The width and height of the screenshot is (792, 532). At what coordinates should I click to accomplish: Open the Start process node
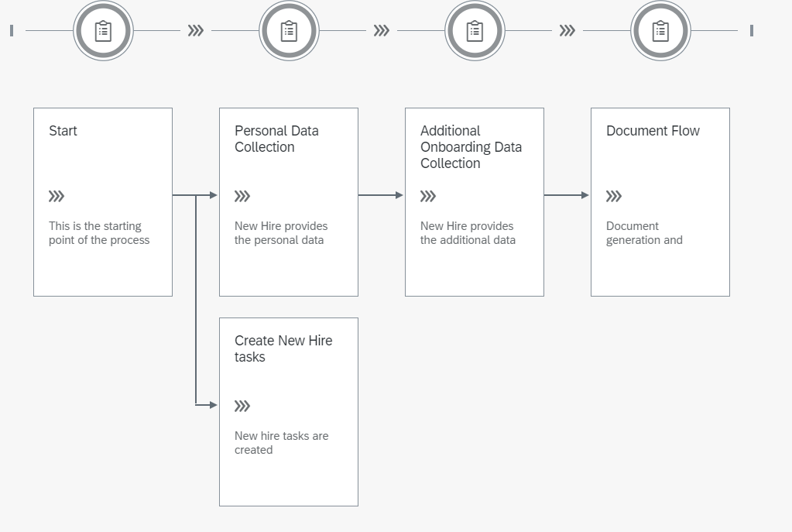point(103,202)
